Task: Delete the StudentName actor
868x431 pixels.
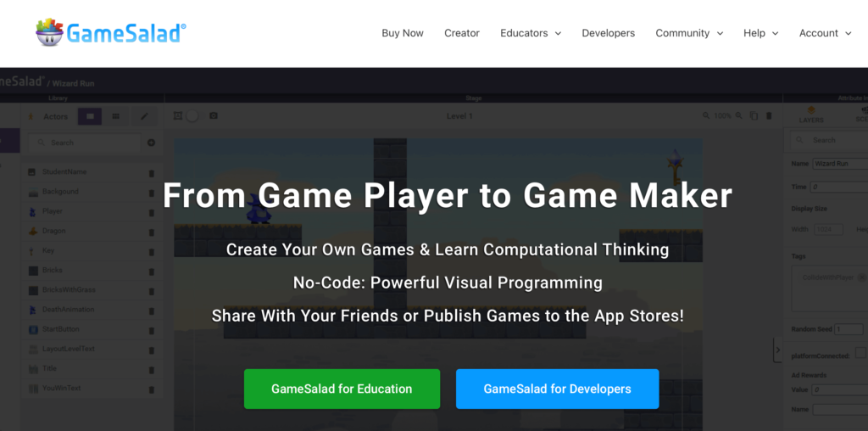Action: (151, 173)
